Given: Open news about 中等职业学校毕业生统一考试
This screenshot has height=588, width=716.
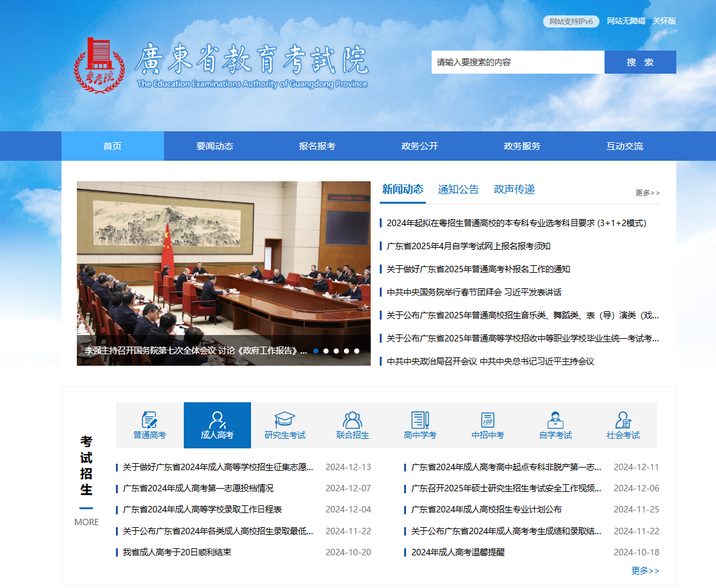Looking at the screenshot, I should (523, 339).
